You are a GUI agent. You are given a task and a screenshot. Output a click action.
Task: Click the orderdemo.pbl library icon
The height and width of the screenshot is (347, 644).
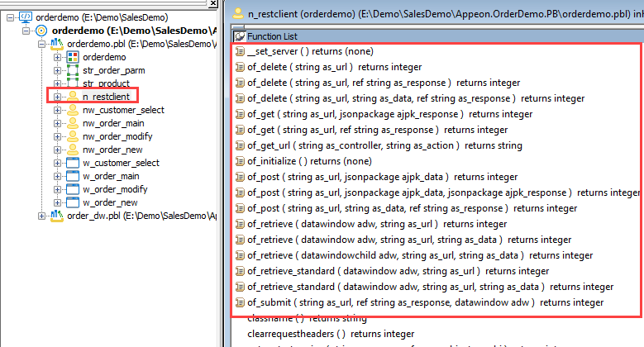(57, 44)
